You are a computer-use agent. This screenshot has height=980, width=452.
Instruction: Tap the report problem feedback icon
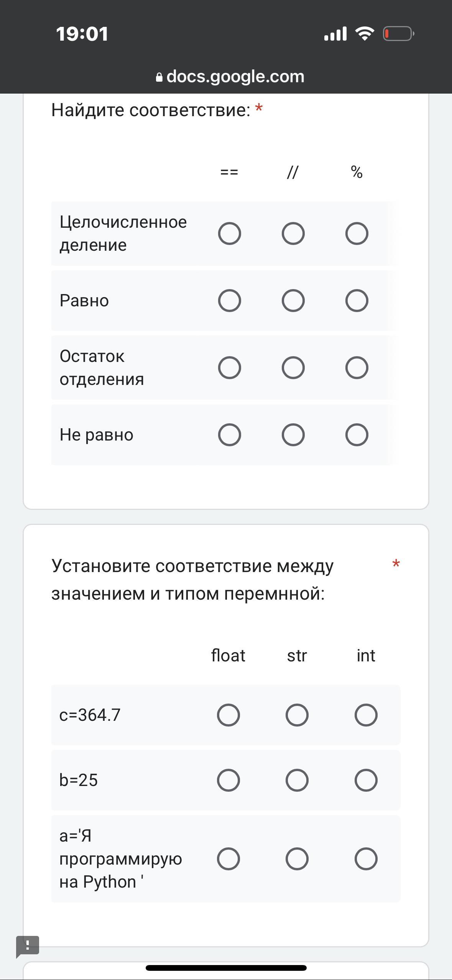pos(27,945)
